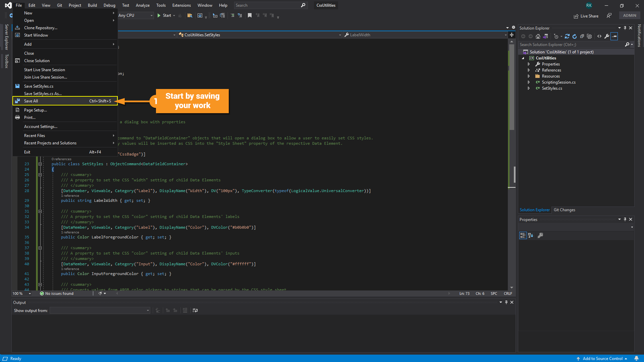Click the Home icon in Solution Explorer toolbar

click(x=538, y=36)
